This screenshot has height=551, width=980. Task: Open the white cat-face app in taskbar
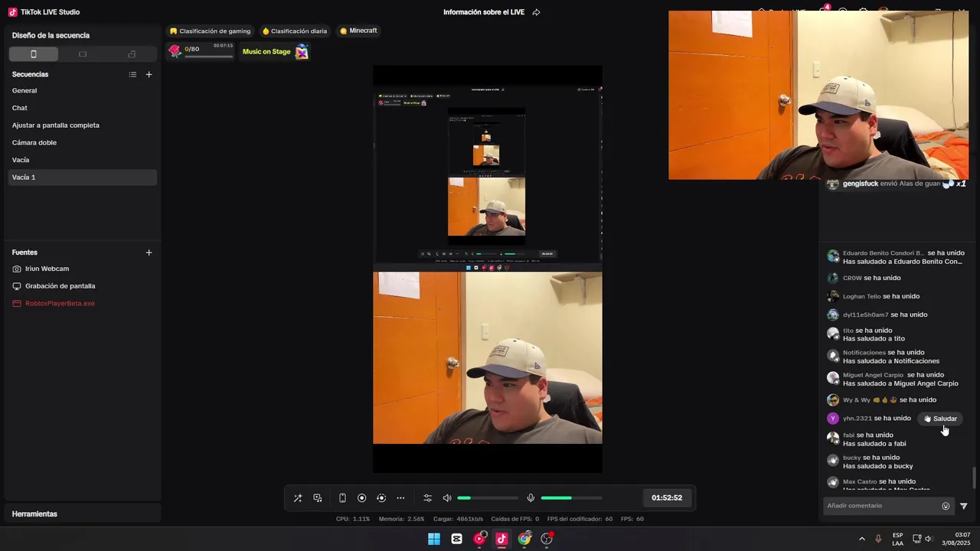pyautogui.click(x=456, y=539)
